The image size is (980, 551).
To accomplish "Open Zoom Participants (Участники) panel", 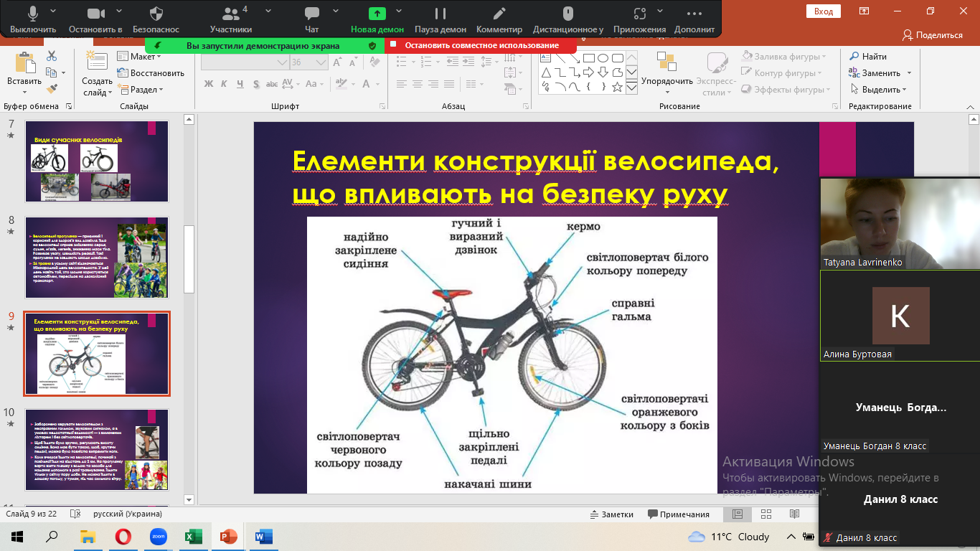I will pos(230,19).
